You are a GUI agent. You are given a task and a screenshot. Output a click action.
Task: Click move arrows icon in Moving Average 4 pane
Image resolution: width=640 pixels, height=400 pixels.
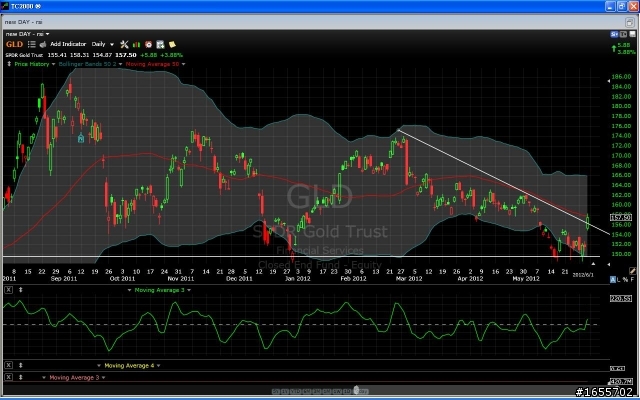(x=20, y=365)
